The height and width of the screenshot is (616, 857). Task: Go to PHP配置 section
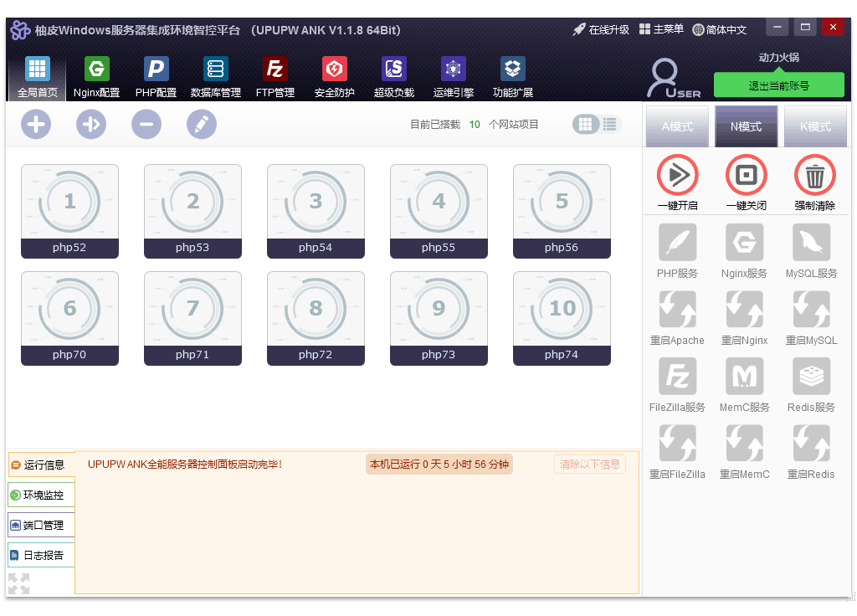(x=156, y=77)
